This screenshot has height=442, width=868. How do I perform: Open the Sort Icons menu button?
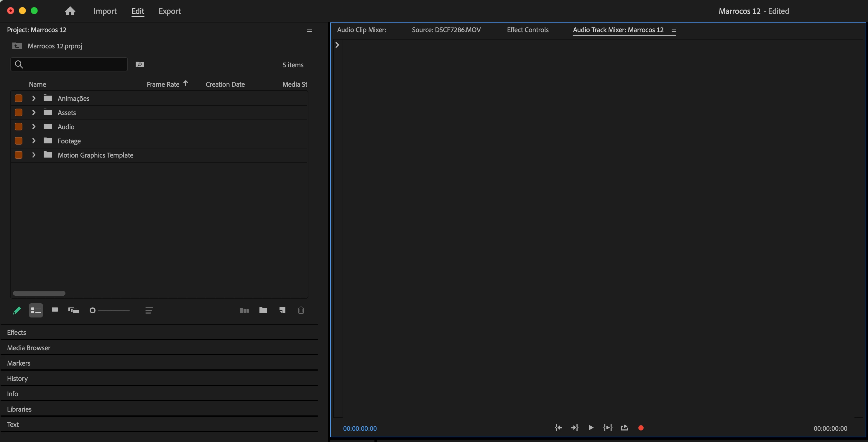click(x=149, y=310)
